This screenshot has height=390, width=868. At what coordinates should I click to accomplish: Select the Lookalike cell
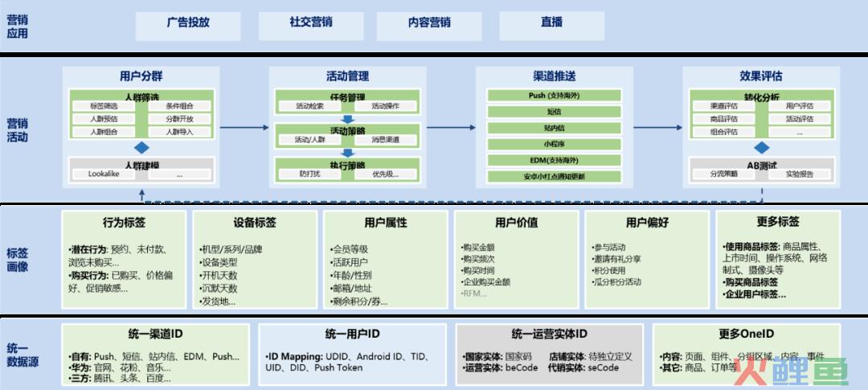point(104,174)
